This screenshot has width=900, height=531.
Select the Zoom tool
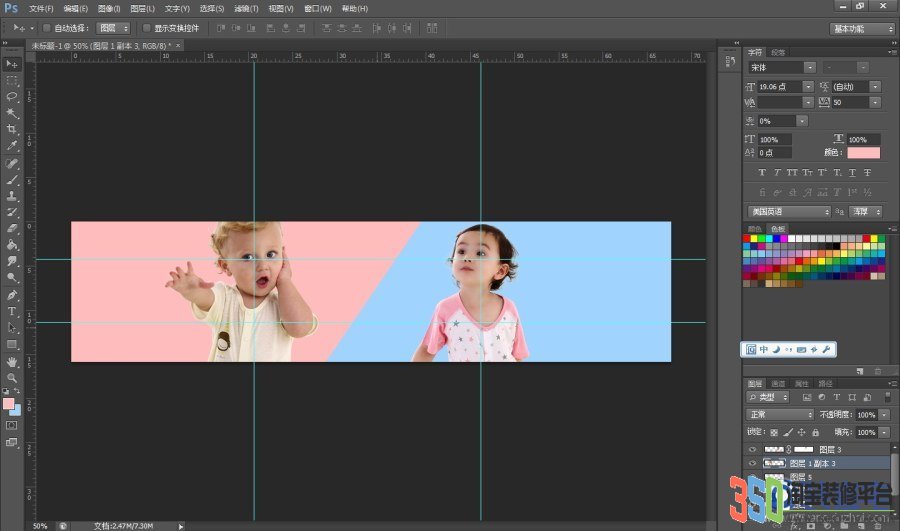tap(11, 378)
